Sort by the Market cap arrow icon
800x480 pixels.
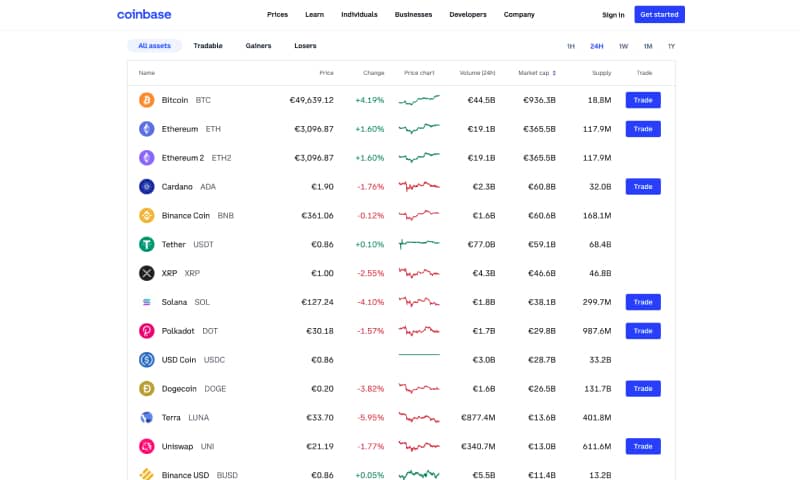pyautogui.click(x=554, y=73)
